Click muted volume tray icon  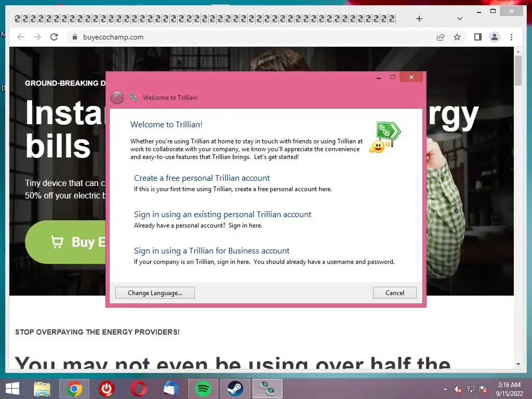tap(458, 389)
